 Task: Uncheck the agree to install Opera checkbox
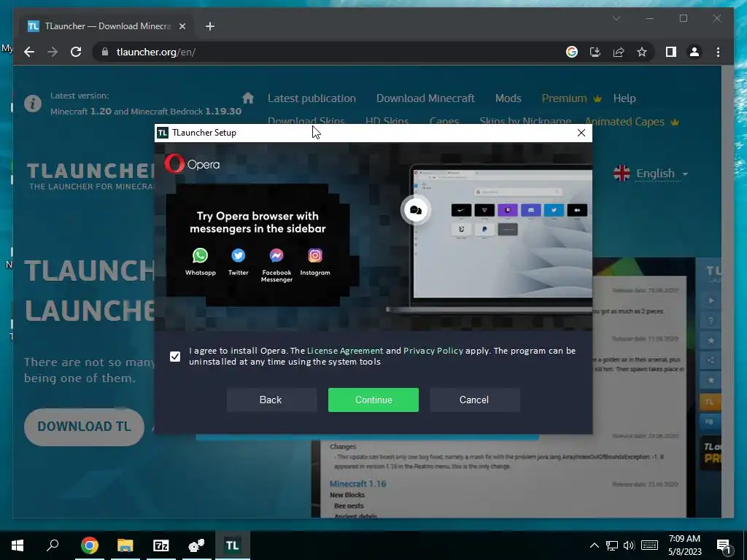coord(175,356)
